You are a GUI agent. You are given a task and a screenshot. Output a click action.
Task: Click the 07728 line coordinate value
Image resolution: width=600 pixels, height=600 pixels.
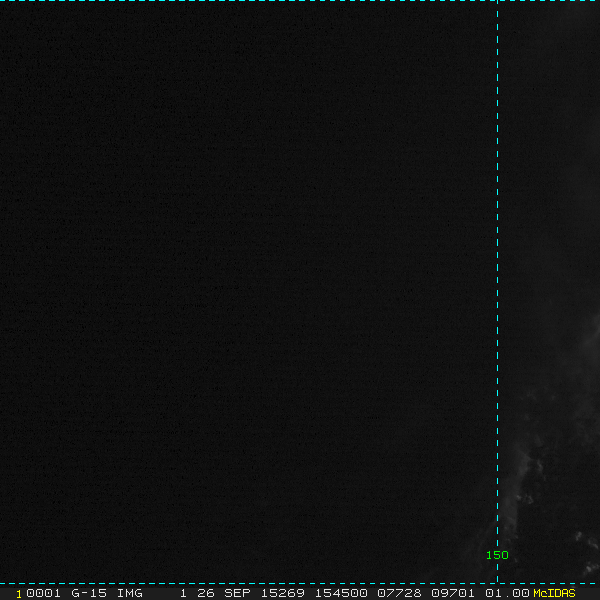pos(396,593)
